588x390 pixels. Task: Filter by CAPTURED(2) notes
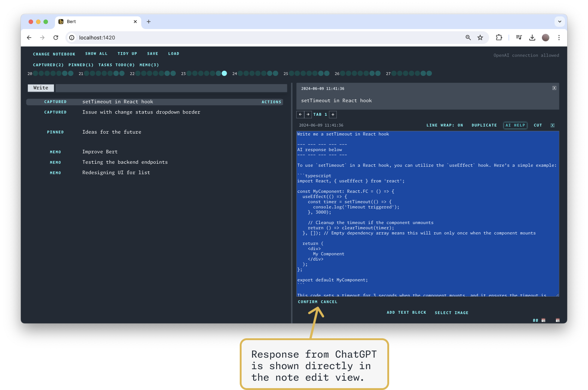[x=48, y=65]
